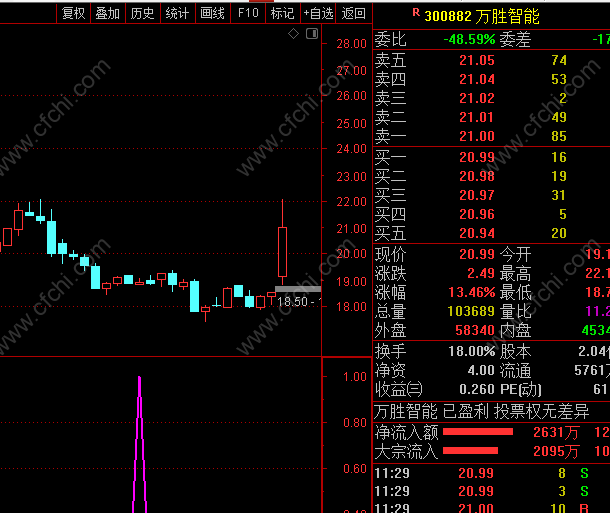Click 外盘 value 58340

point(475,330)
